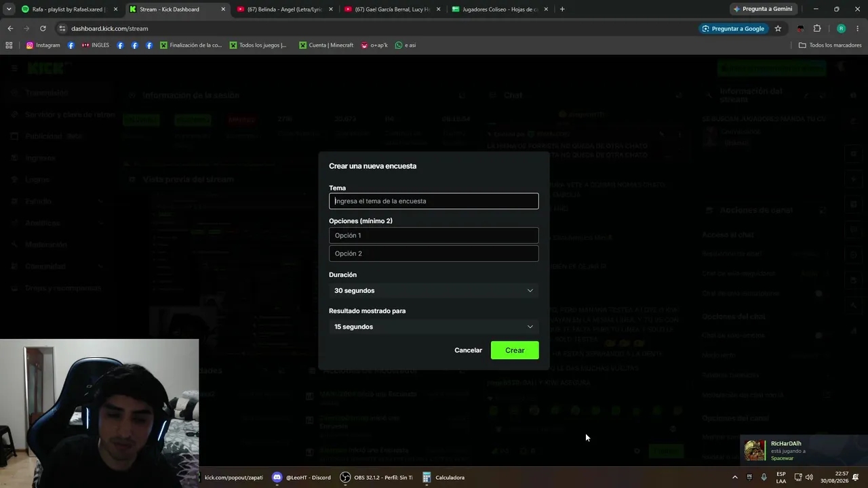
Task: Open the Todos los marcadores folder
Action: click(x=830, y=45)
